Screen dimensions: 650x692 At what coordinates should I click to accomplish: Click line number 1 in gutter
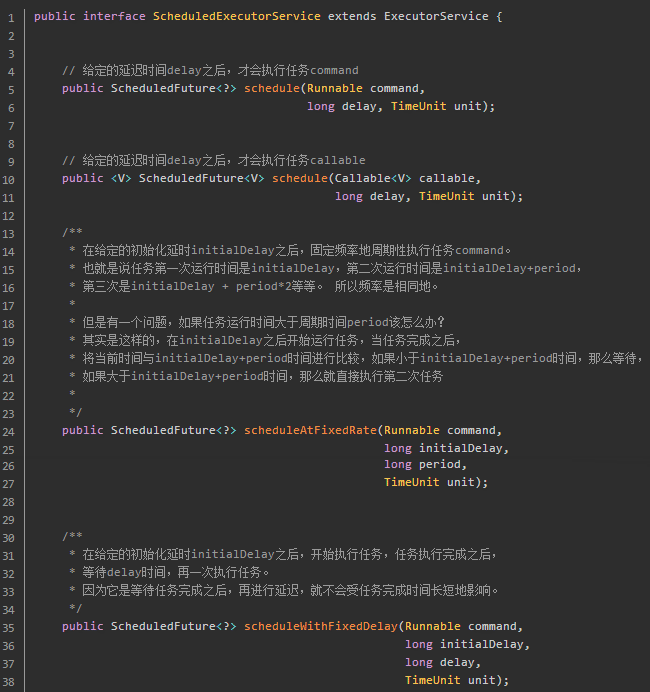click(11, 19)
